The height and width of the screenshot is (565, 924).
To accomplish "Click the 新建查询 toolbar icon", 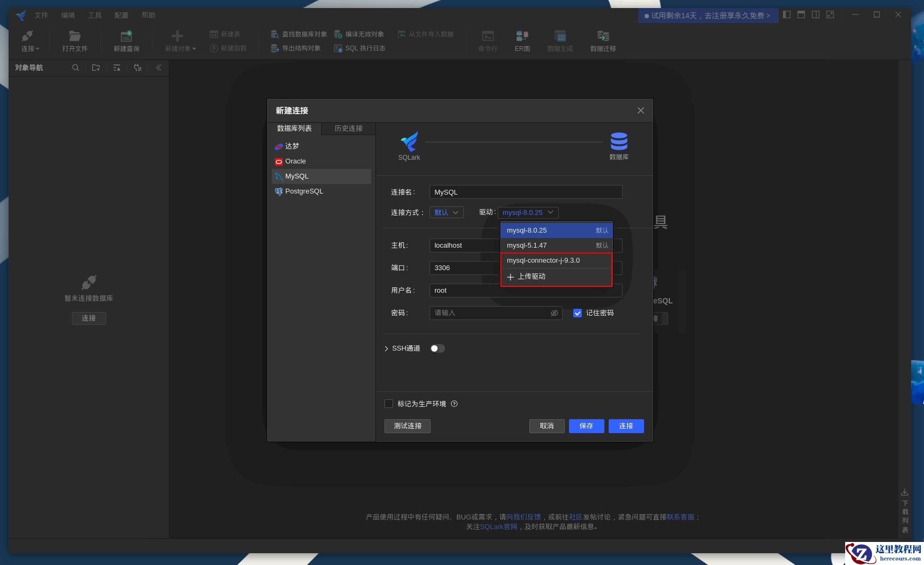I will [x=126, y=36].
